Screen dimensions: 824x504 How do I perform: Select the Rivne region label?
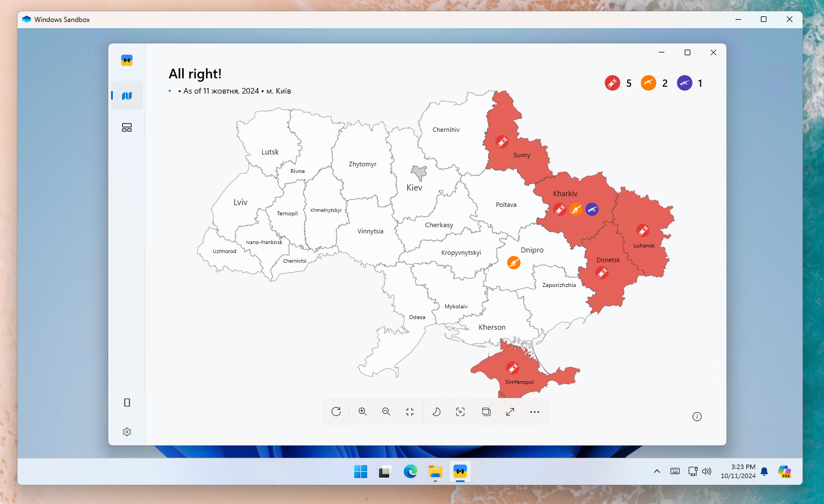point(298,171)
